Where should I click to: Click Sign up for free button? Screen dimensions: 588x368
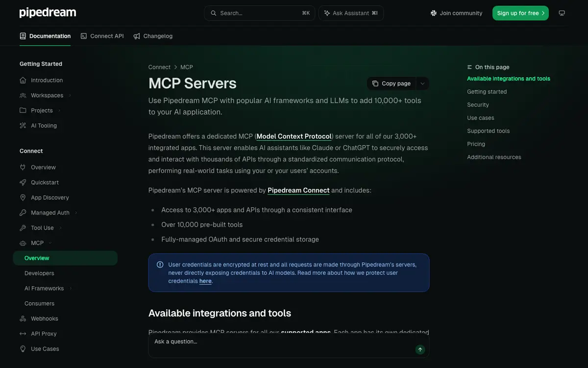520,13
